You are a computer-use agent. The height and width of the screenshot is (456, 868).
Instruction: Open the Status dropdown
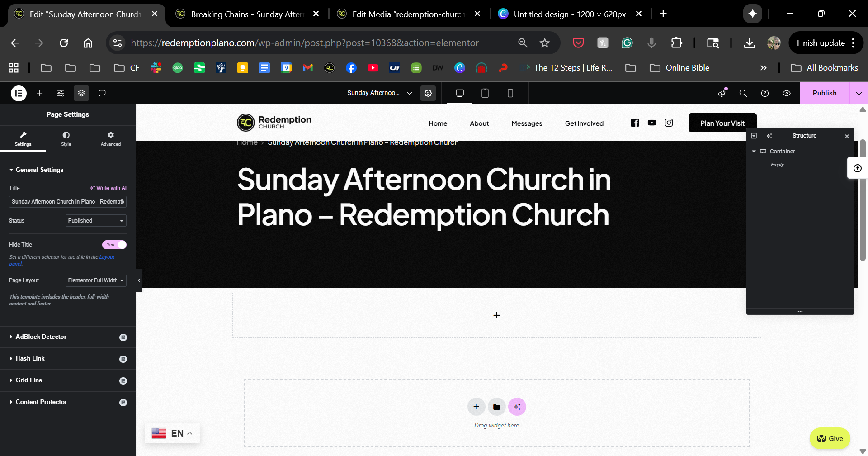coord(96,221)
